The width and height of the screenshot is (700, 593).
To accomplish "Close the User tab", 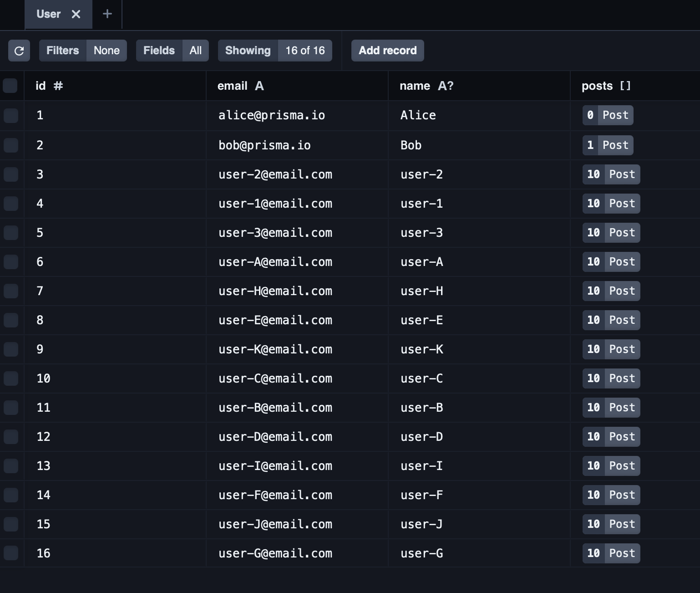I will pos(76,15).
